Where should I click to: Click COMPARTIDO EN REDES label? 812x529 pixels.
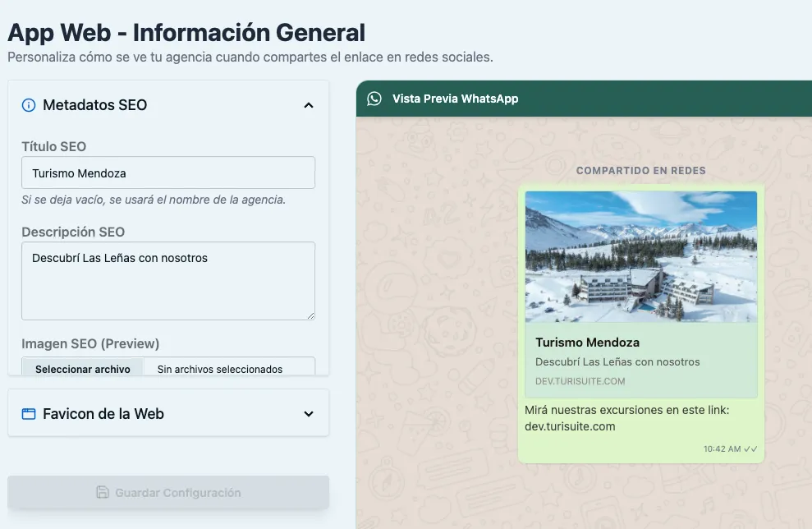(641, 171)
